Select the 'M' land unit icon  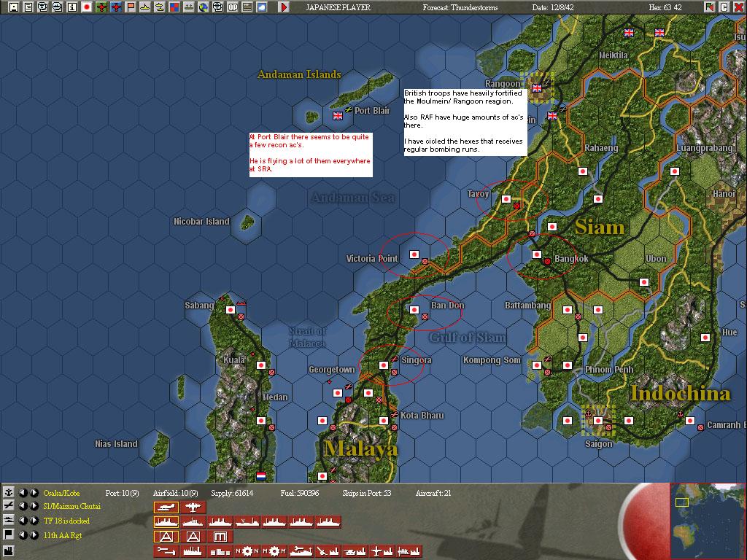(x=220, y=537)
